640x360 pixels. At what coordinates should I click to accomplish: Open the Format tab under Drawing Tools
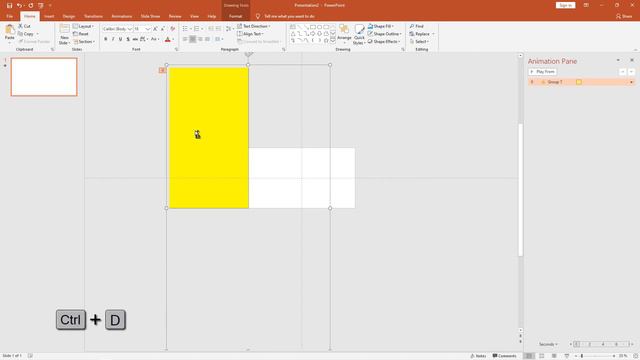pyautogui.click(x=236, y=16)
